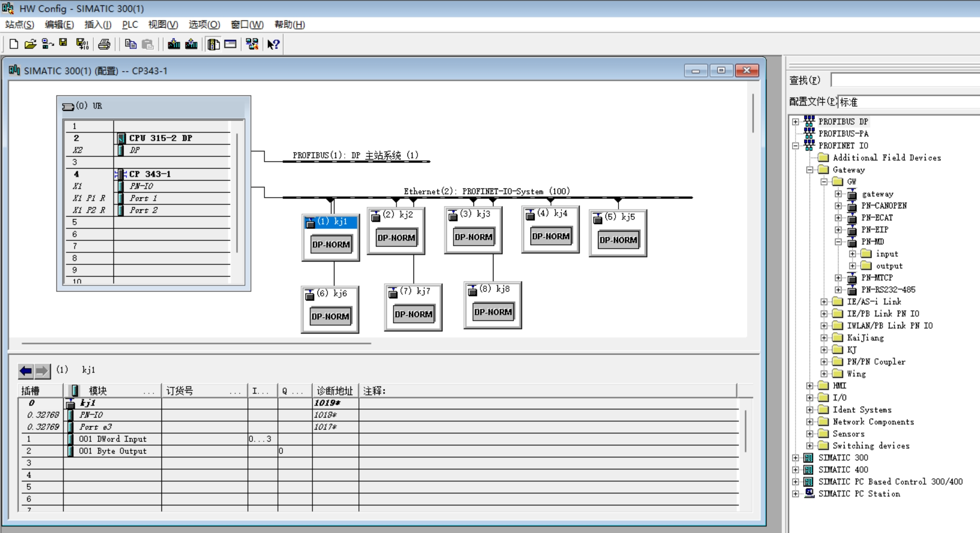Expand the PN-CANOPEN catalog entry
This screenshot has width=980, height=533.
838,206
